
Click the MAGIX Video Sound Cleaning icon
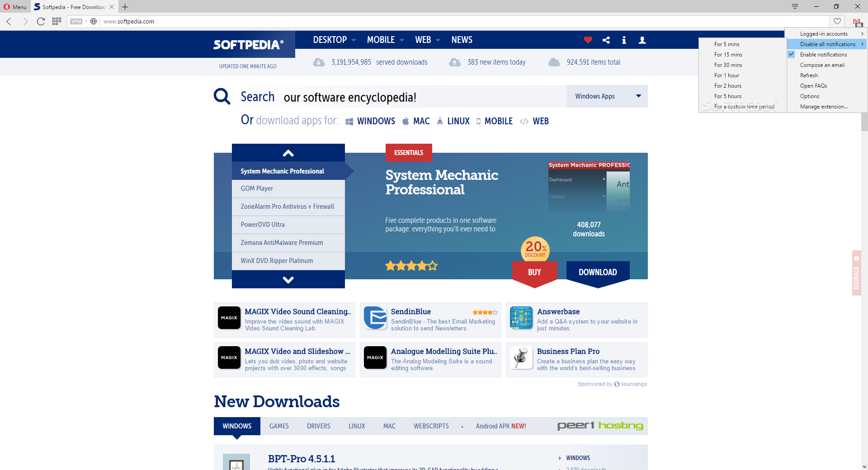(x=229, y=318)
